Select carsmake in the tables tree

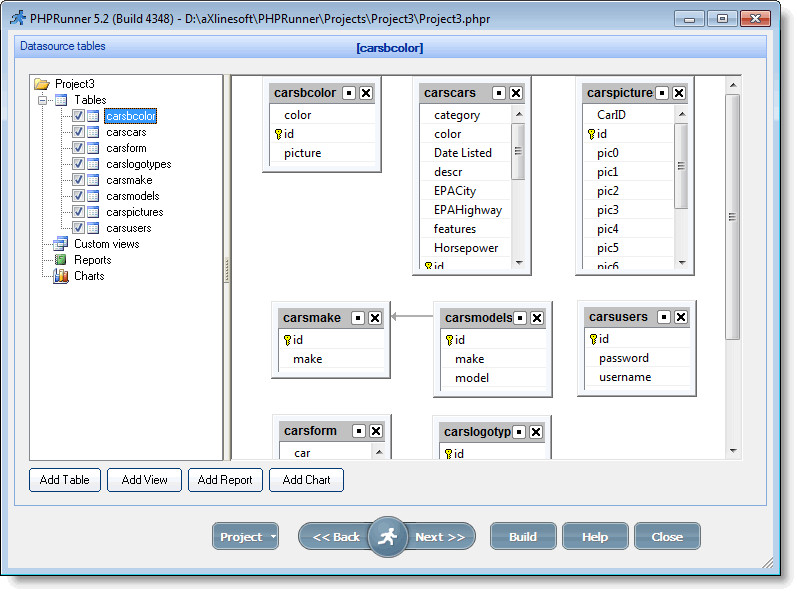[129, 180]
